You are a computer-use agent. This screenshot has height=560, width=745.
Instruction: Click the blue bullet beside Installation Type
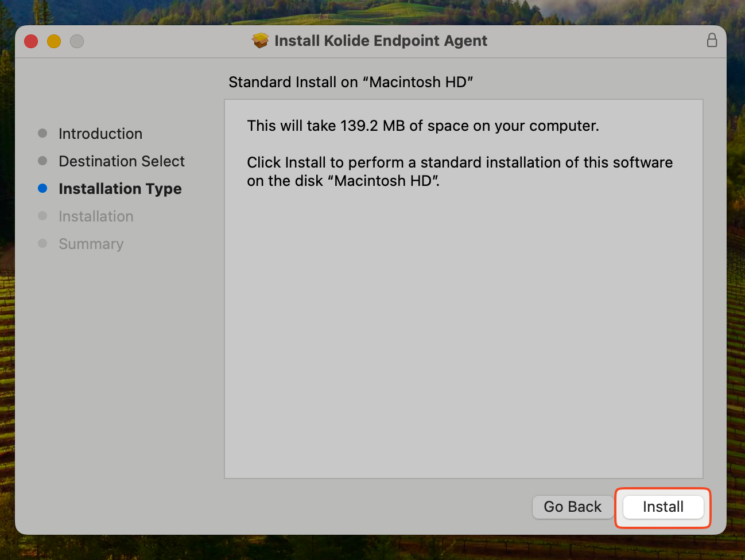(42, 188)
